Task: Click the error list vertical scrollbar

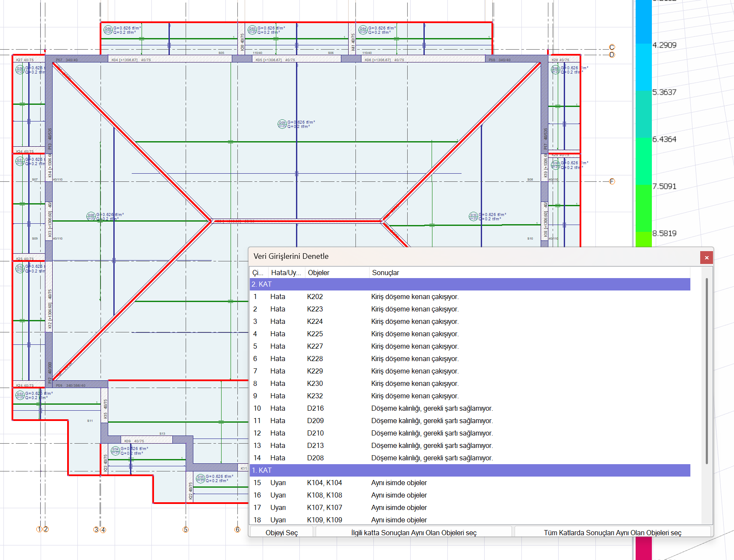Action: coord(706,370)
